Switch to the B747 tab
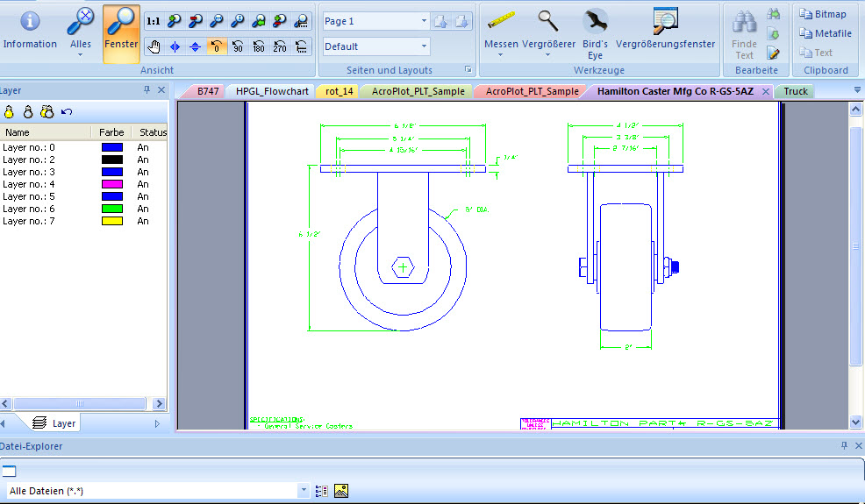Viewport: 865px width, 504px height. click(x=207, y=91)
